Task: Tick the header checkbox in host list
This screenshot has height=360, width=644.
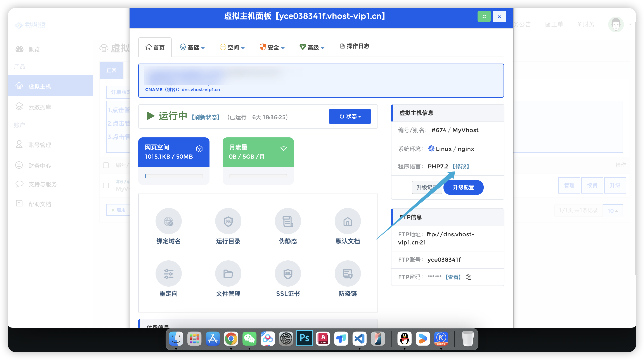Action: tap(106, 165)
